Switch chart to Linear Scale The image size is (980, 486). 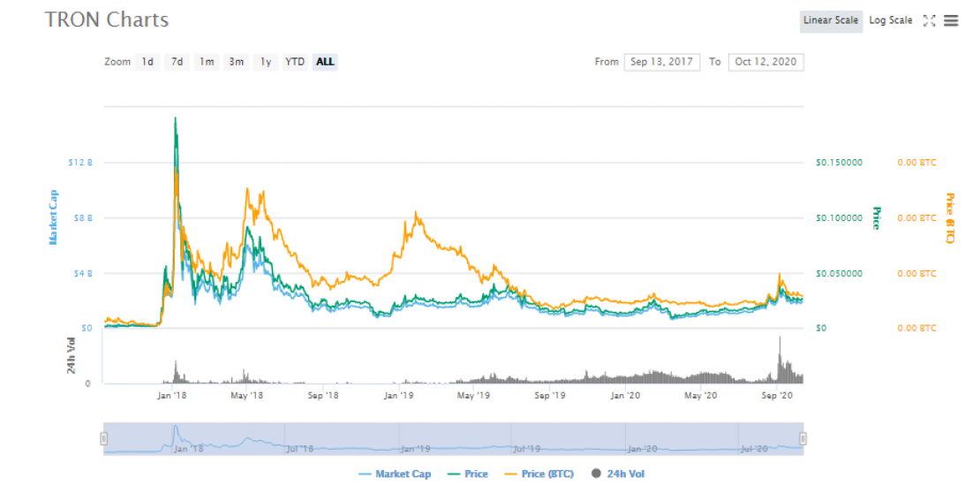tap(830, 20)
